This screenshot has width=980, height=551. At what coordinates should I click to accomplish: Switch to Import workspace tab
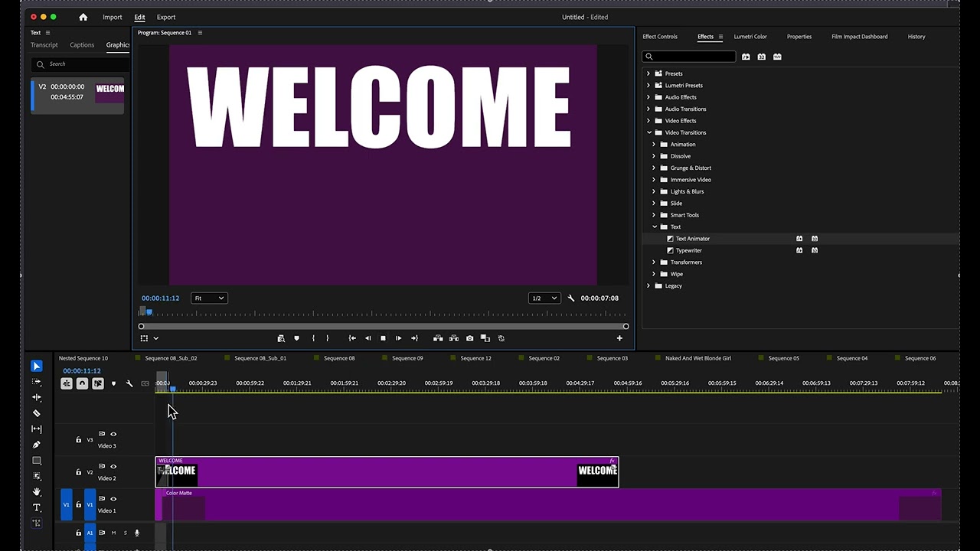pyautogui.click(x=113, y=17)
